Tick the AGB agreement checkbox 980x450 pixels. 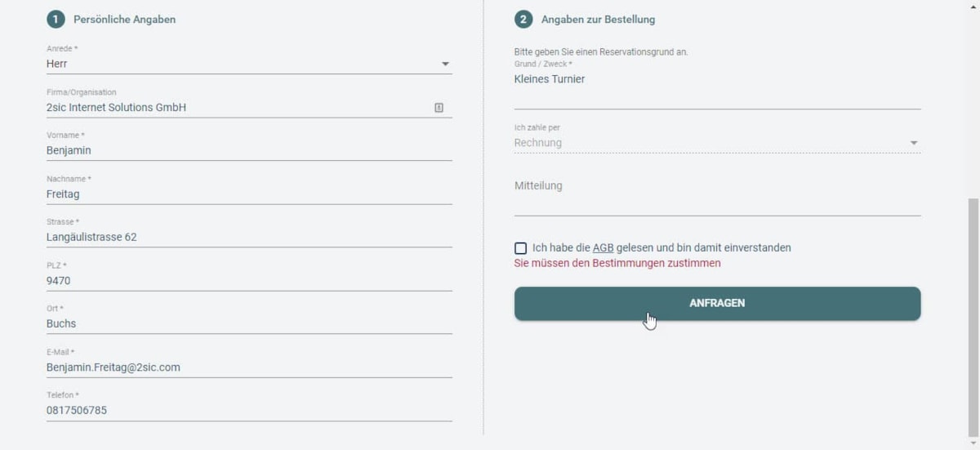[521, 248]
